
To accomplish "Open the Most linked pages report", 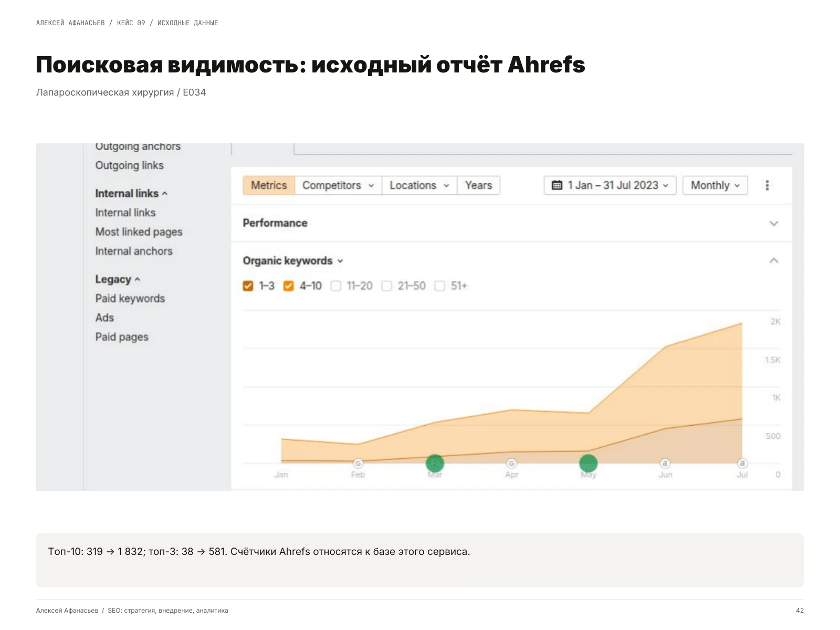I will (139, 232).
